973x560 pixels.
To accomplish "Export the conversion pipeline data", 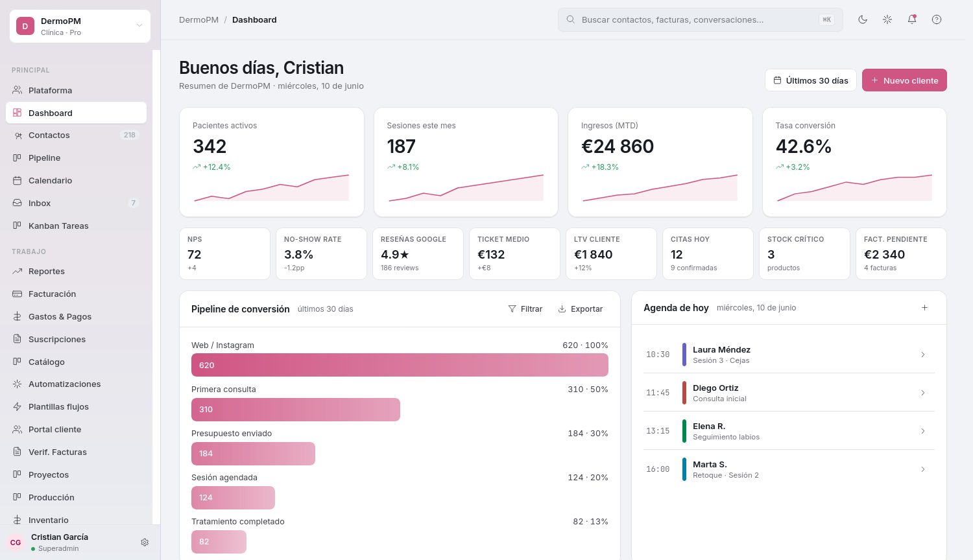I will click(581, 309).
